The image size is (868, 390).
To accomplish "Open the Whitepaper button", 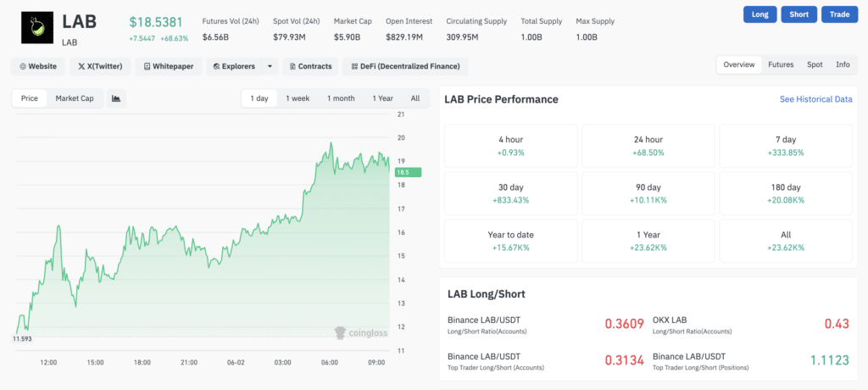I will pyautogui.click(x=169, y=66).
